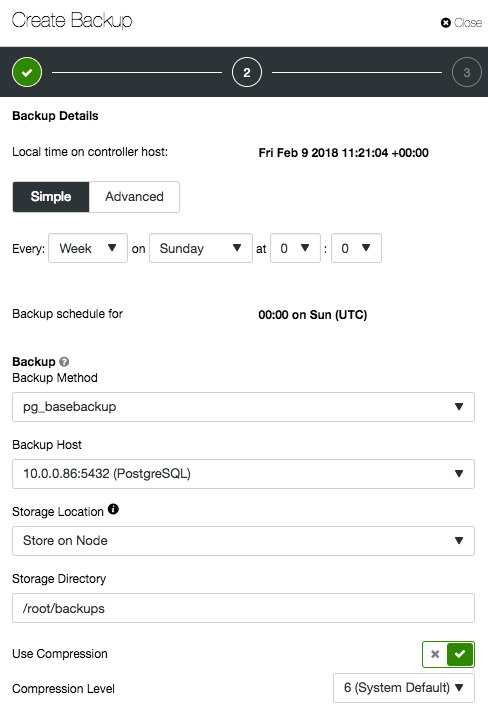Open the minute dropdown after the colon

click(x=356, y=248)
